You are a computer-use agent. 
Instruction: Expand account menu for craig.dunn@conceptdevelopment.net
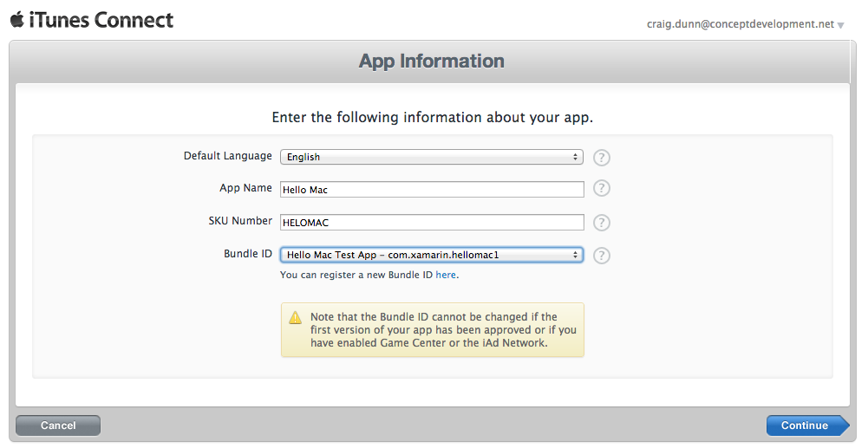[841, 25]
